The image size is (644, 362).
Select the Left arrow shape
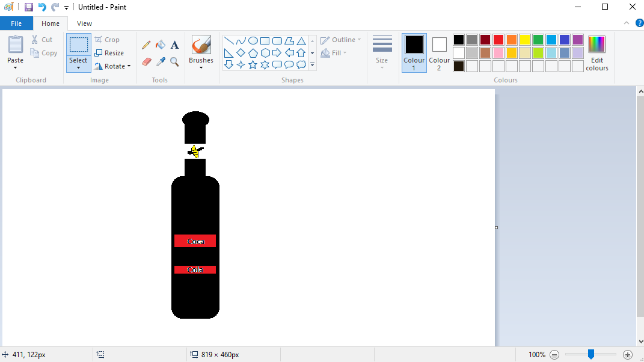(x=289, y=52)
